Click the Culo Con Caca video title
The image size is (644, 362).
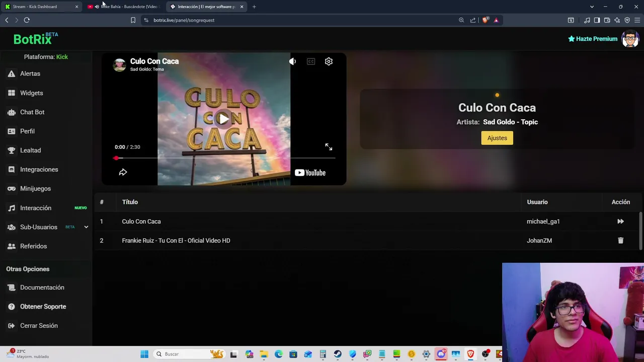(x=154, y=61)
